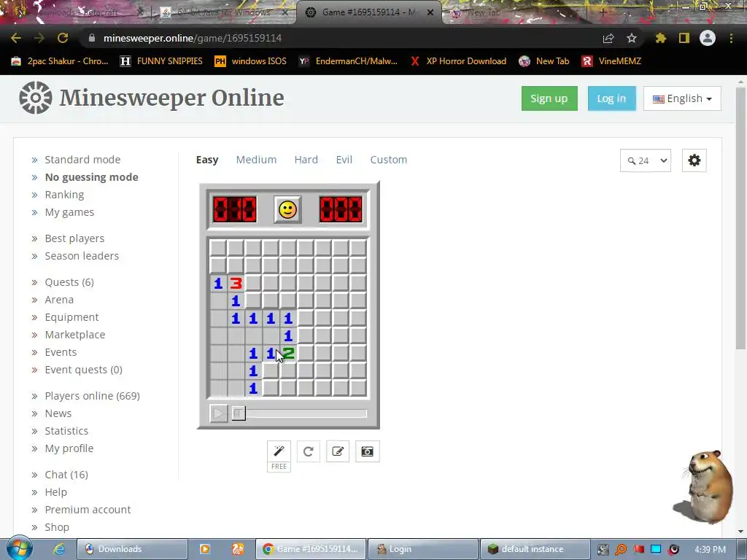Image resolution: width=747 pixels, height=560 pixels.
Task: Select the Custom difficulty tab
Action: 389,160
